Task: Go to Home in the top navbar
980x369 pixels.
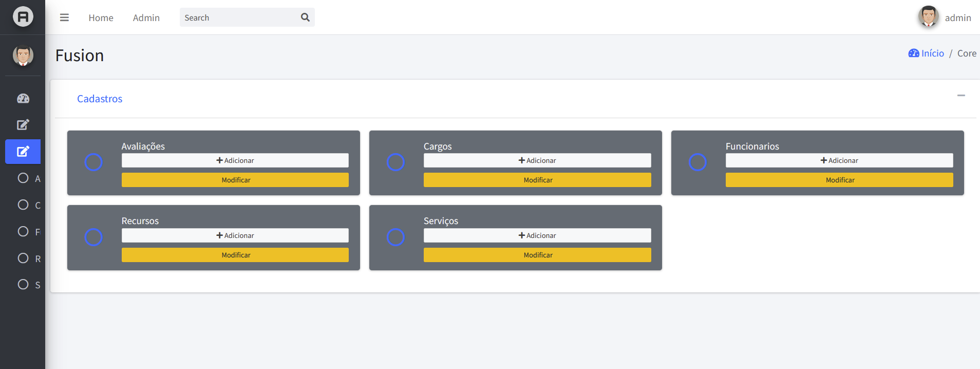Action: tap(101, 18)
